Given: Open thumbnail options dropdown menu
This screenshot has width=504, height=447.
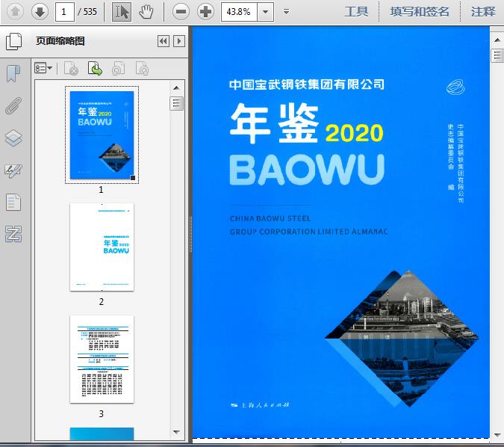Looking at the screenshot, I should pos(43,68).
